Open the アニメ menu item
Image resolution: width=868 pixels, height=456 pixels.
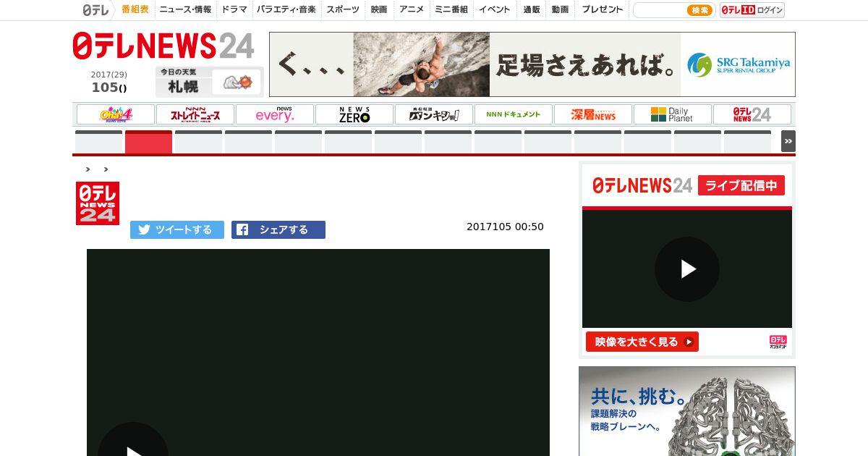[x=412, y=9]
